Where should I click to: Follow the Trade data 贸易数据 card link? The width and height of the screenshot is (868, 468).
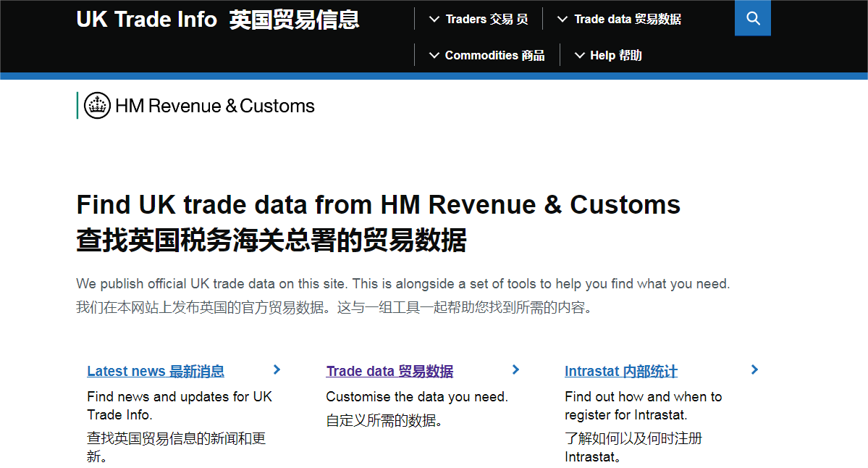coord(389,371)
